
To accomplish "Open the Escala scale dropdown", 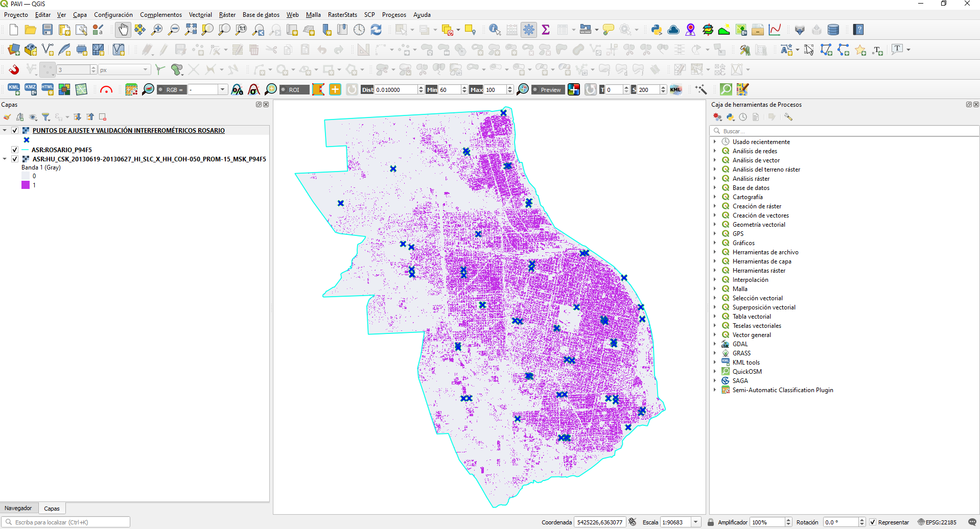I will coord(696,522).
